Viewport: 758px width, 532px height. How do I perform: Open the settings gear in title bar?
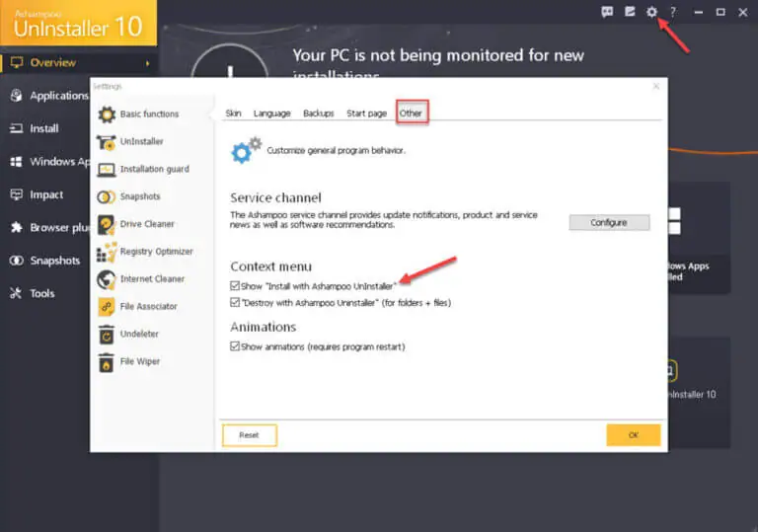(651, 12)
